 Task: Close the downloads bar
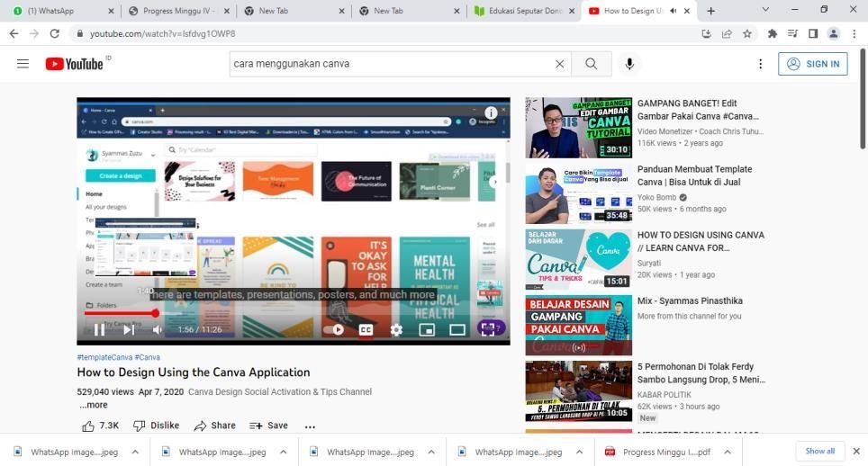pos(855,452)
